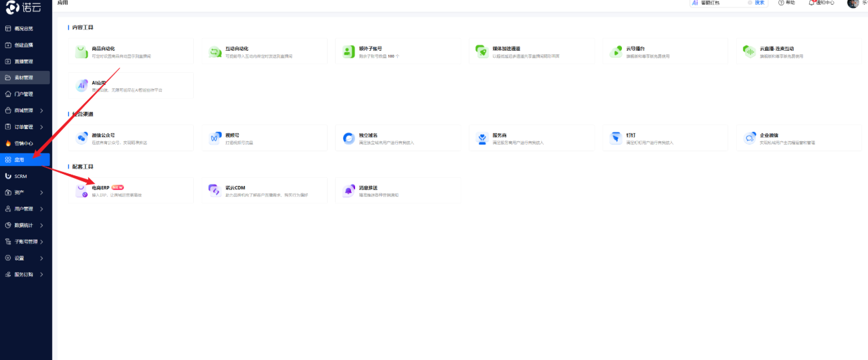This screenshot has height=360, width=868.
Task: Click the 视频号 icon
Action: (x=215, y=138)
